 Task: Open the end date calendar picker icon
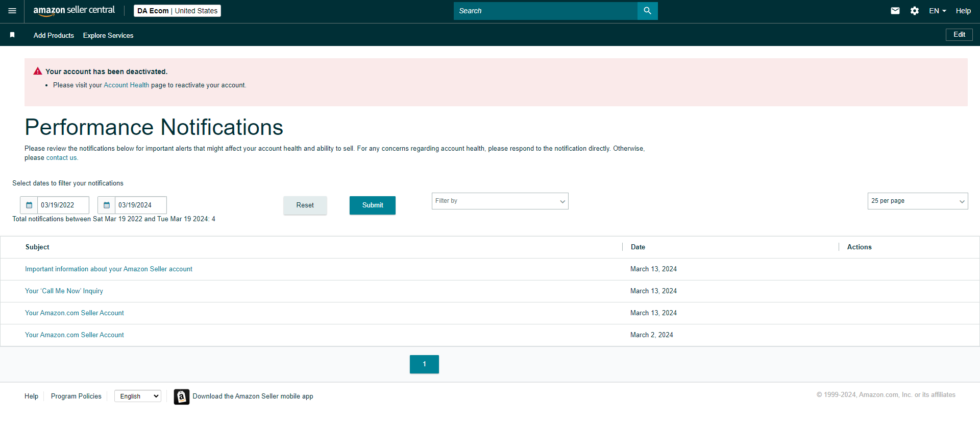coord(107,205)
